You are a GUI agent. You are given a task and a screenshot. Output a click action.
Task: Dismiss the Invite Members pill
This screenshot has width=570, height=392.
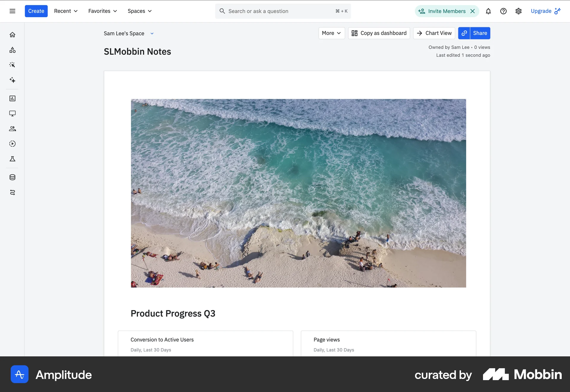pyautogui.click(x=473, y=11)
